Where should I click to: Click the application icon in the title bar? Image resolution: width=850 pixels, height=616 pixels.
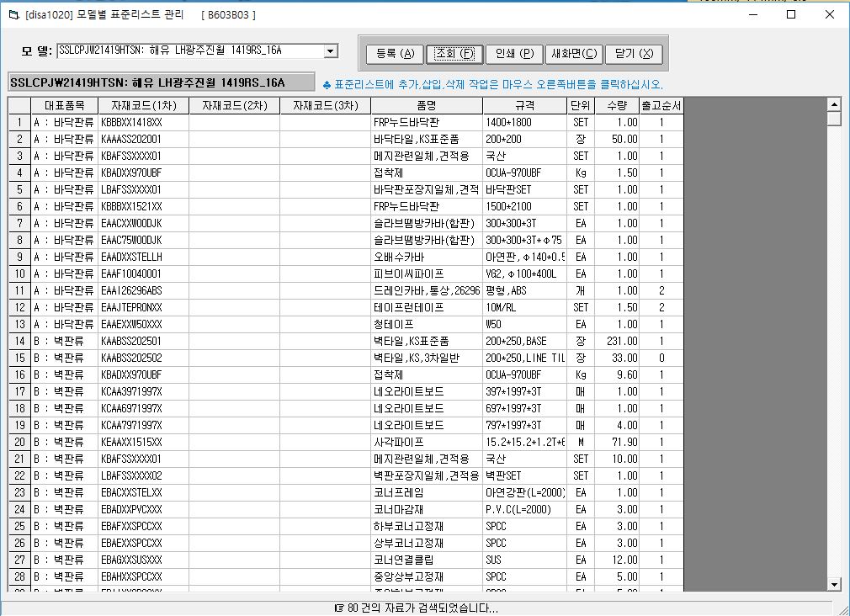12,15
